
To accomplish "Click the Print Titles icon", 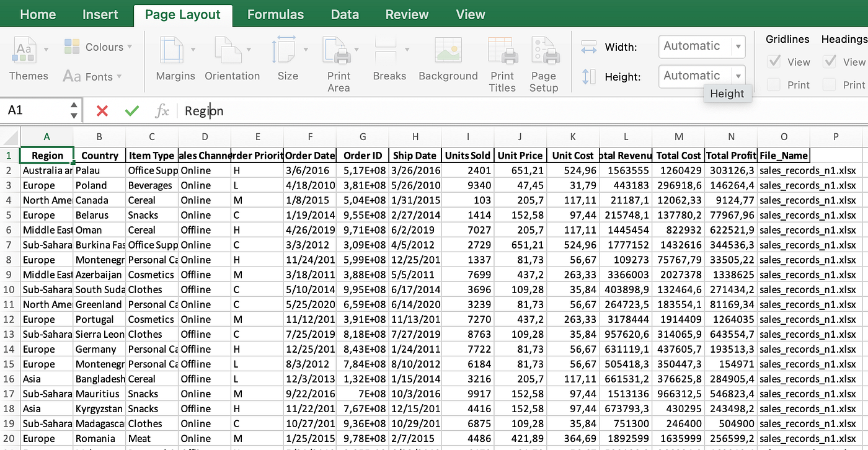I will pos(502,62).
